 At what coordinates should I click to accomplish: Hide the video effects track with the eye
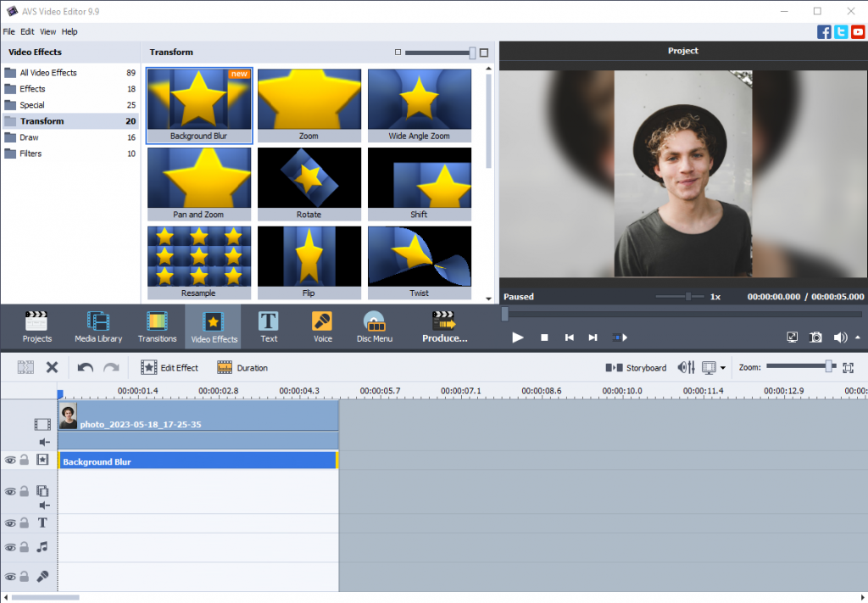coord(10,460)
